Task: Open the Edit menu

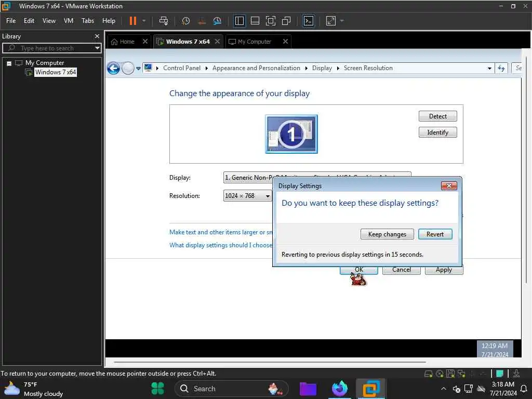Action: (x=29, y=21)
